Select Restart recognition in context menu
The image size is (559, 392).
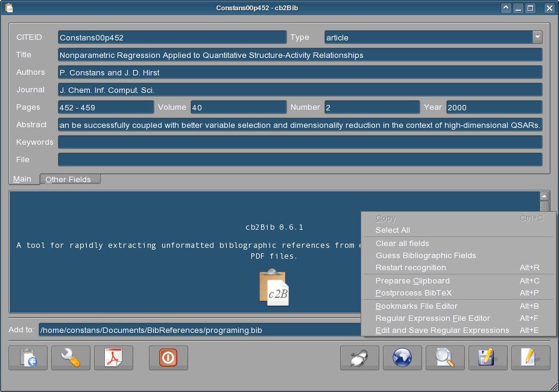tap(411, 267)
